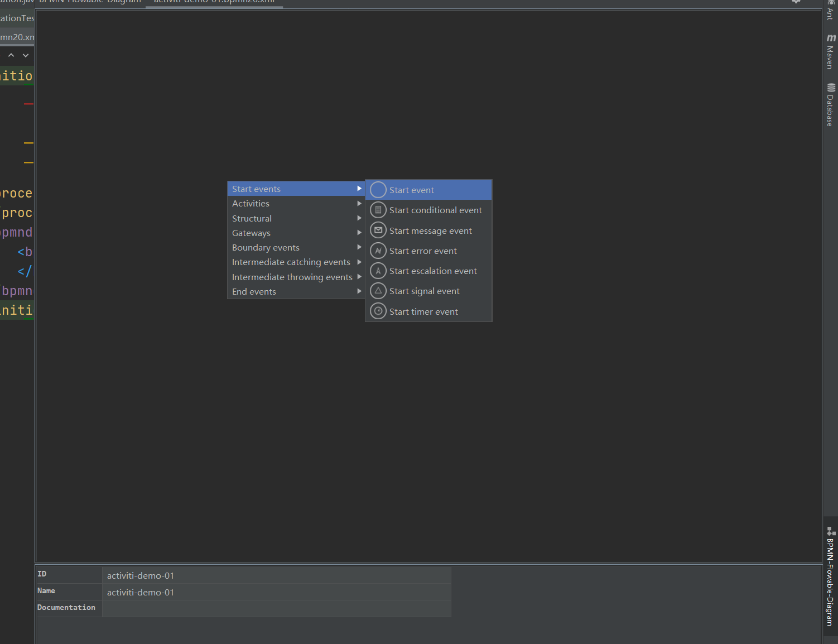The width and height of the screenshot is (838, 644).
Task: Expand the Gateways submenu arrow
Action: pos(359,233)
